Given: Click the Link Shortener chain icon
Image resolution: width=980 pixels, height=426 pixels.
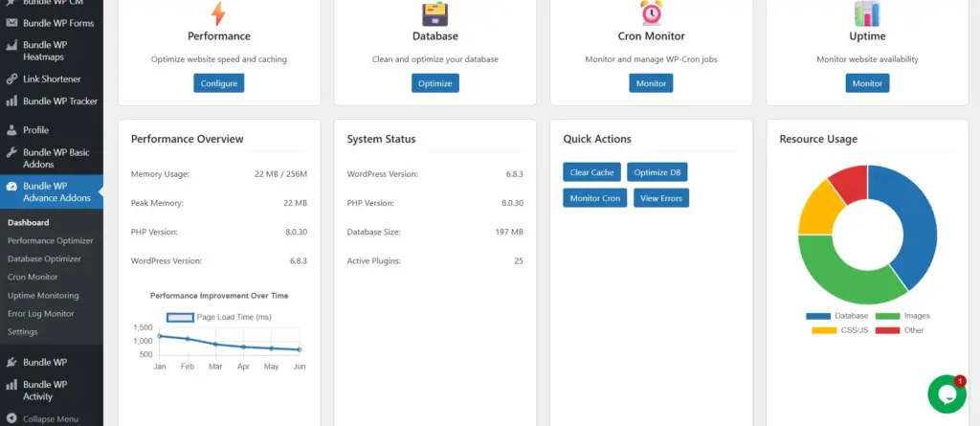Looking at the screenshot, I should pos(11,78).
